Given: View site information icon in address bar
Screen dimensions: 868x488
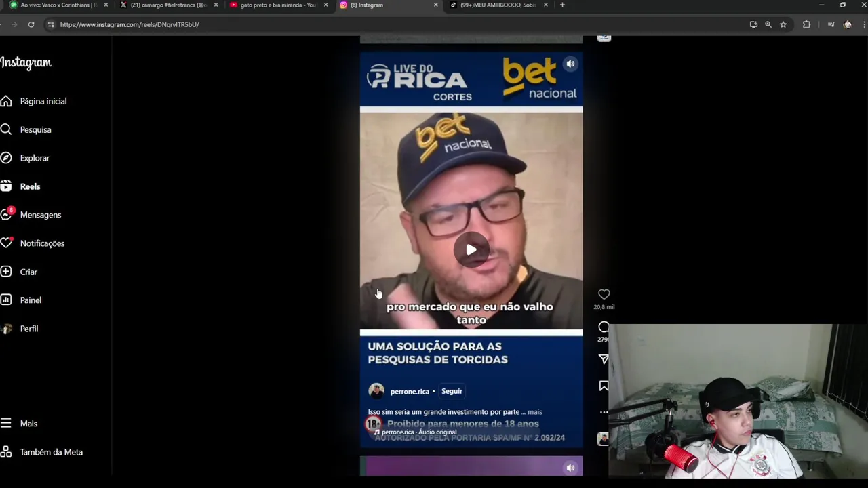Looking at the screenshot, I should (51, 24).
